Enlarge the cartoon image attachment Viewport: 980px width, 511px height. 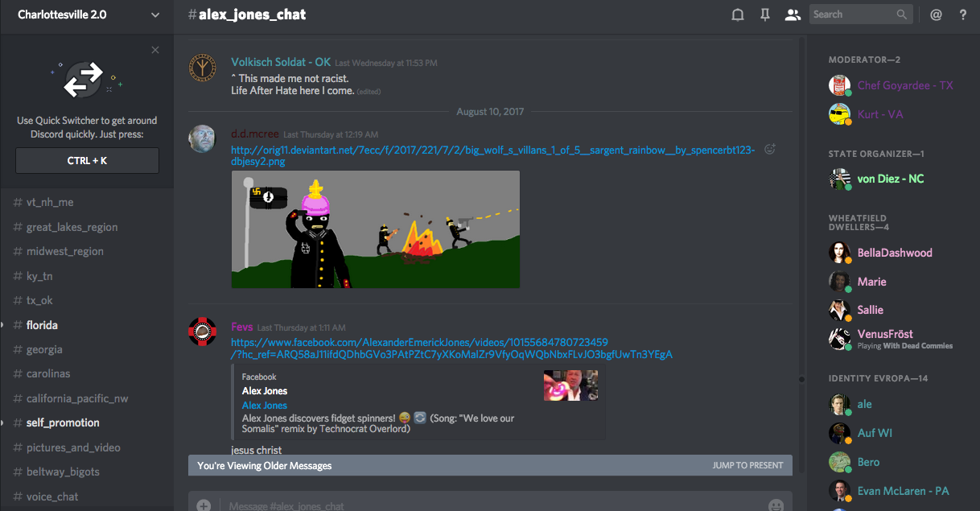tap(375, 229)
